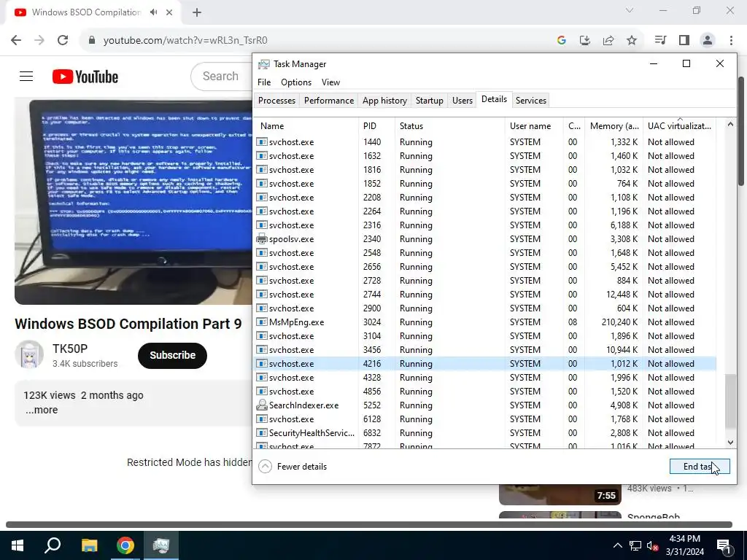Open TK50P channel name link
This screenshot has width=747, height=560.
(70, 349)
